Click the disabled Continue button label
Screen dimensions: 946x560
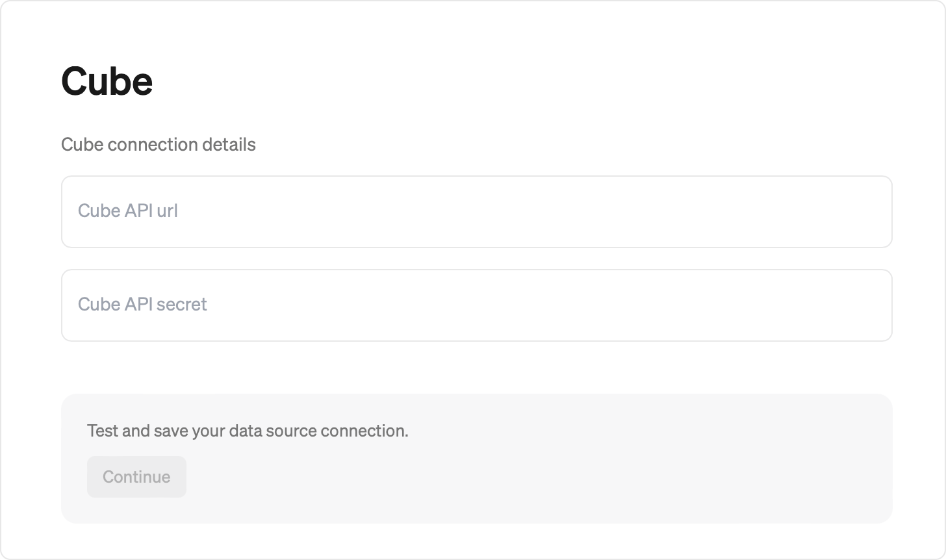pyautogui.click(x=136, y=477)
